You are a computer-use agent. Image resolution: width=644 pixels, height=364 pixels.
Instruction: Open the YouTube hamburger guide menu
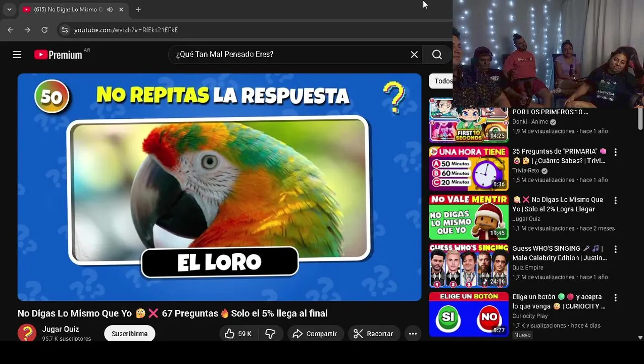click(17, 55)
